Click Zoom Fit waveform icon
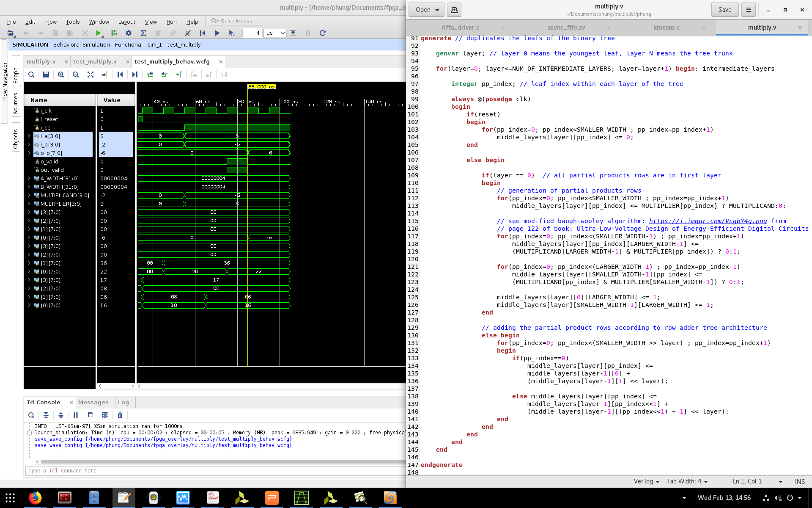Image resolution: width=812 pixels, height=508 pixels. [x=91, y=75]
